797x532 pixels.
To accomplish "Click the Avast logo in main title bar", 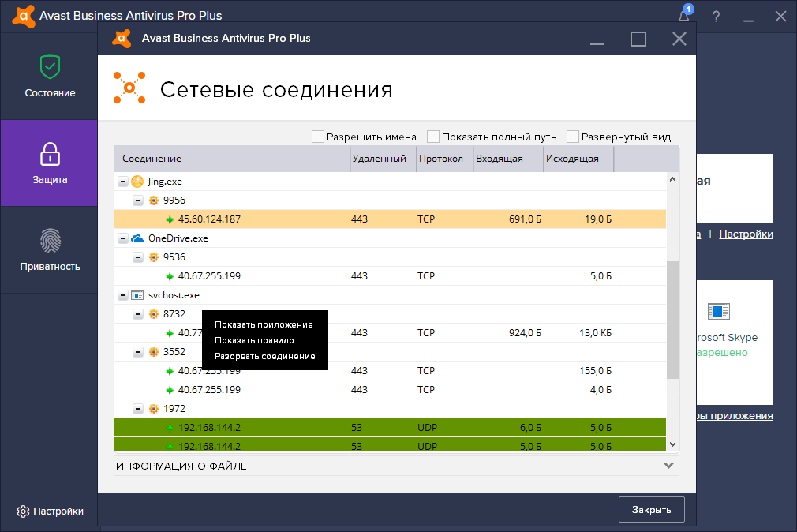I will (24, 16).
